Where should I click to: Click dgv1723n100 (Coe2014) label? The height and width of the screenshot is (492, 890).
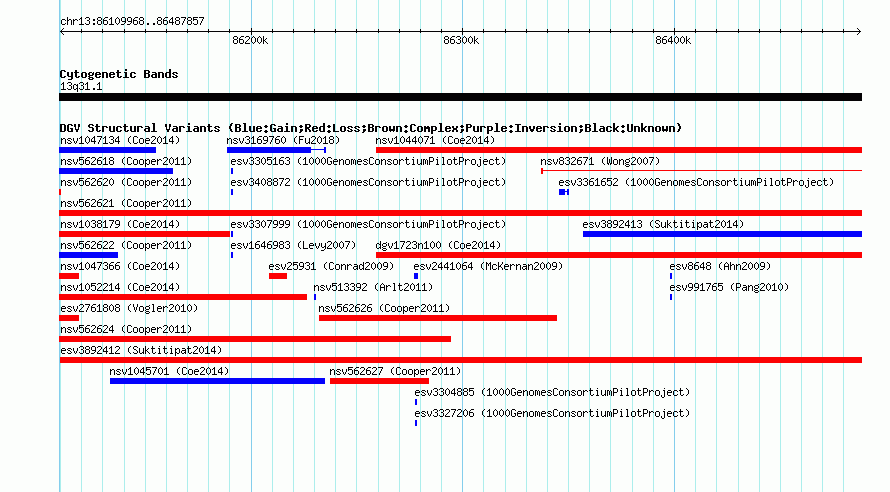[438, 245]
